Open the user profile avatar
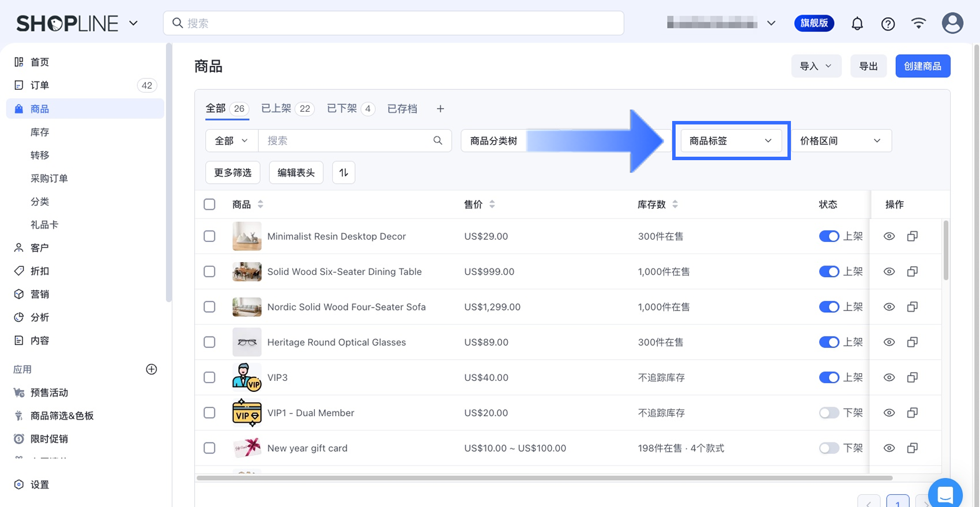 point(952,24)
